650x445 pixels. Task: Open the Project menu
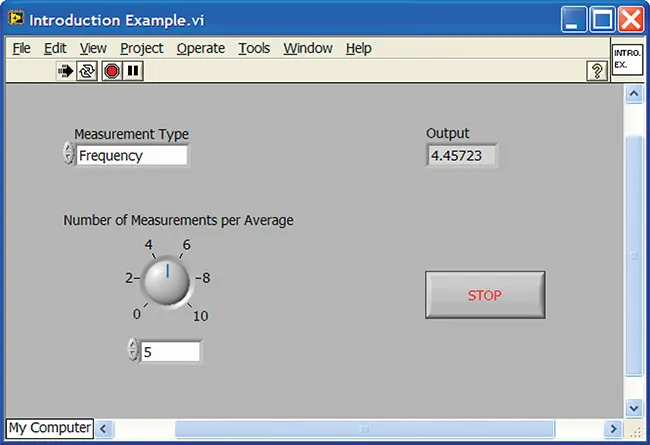[141, 48]
